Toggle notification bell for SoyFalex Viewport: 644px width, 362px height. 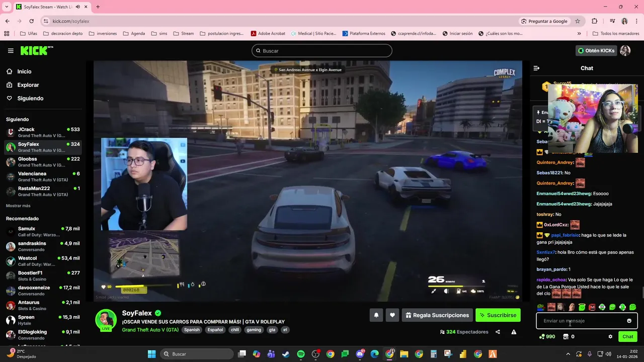click(x=376, y=315)
